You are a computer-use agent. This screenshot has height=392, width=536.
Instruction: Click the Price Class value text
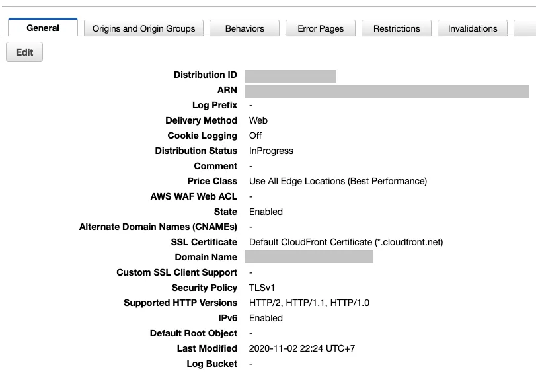(338, 181)
